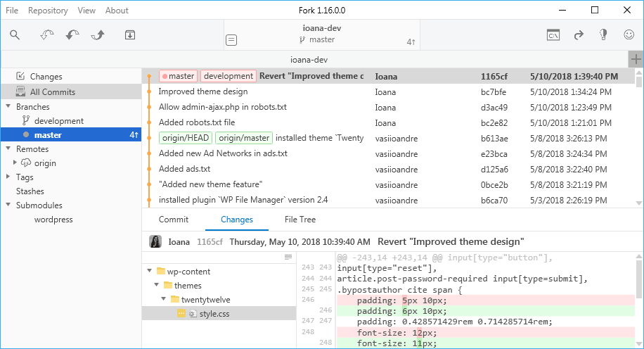Image resolution: width=644 pixels, height=349 pixels.
Task: Expand the origin remote
Action: 15,163
